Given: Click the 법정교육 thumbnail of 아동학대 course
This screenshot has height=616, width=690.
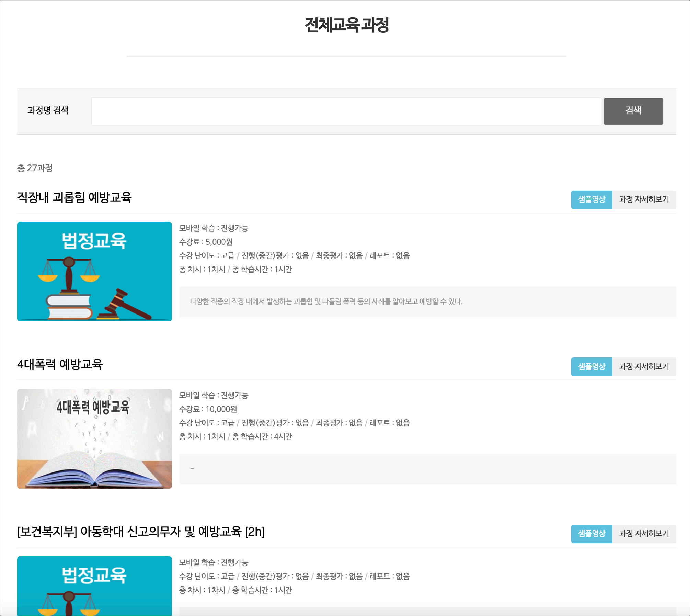Looking at the screenshot, I should pos(94,586).
